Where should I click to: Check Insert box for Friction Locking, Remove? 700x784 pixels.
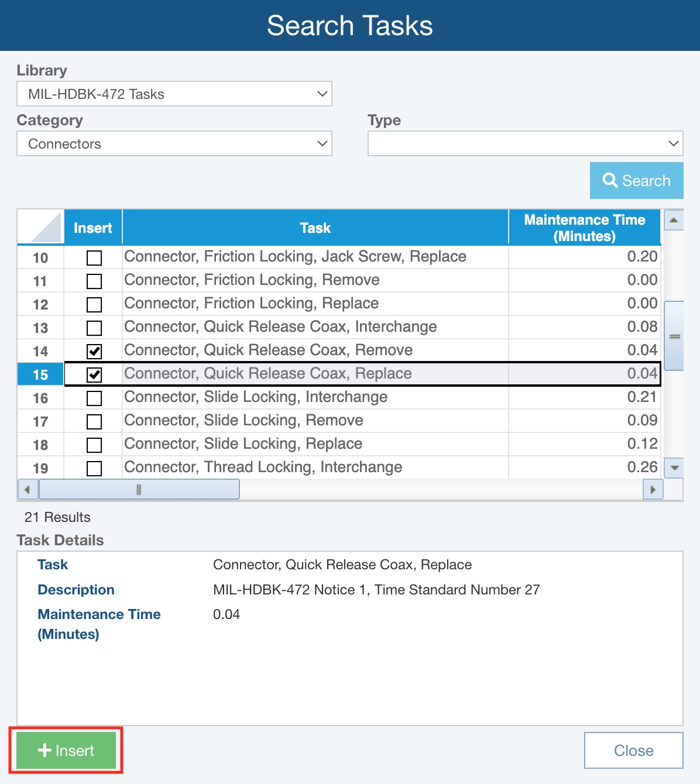[x=94, y=281]
